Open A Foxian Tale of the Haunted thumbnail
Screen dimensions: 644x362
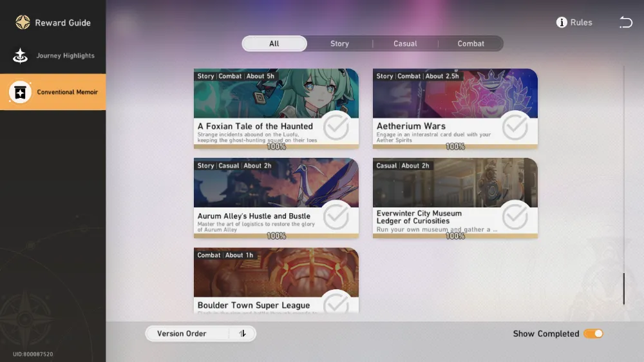(276, 93)
